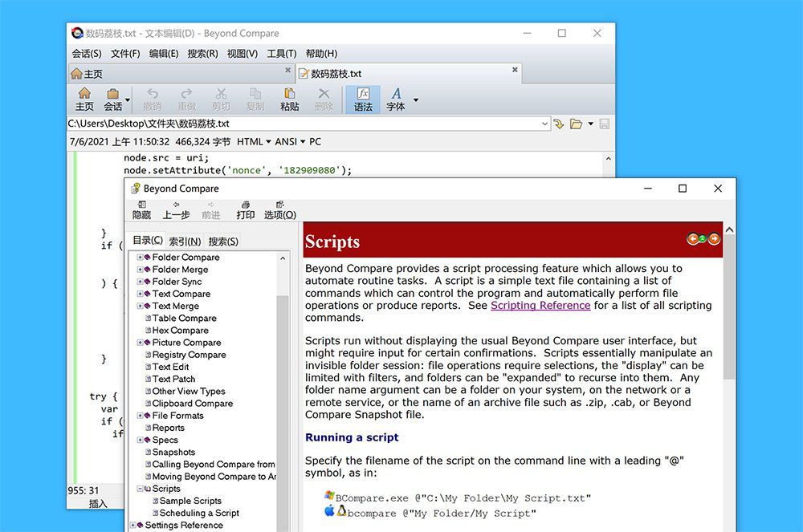This screenshot has height=532, width=803.
Task: Open the ANSI encoding dropdown
Action: click(x=290, y=142)
